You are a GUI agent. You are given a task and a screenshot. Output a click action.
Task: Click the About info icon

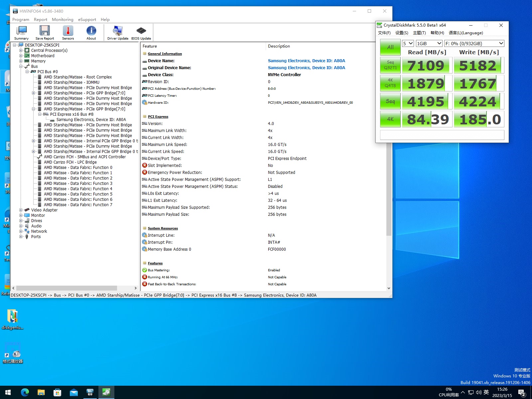[91, 33]
